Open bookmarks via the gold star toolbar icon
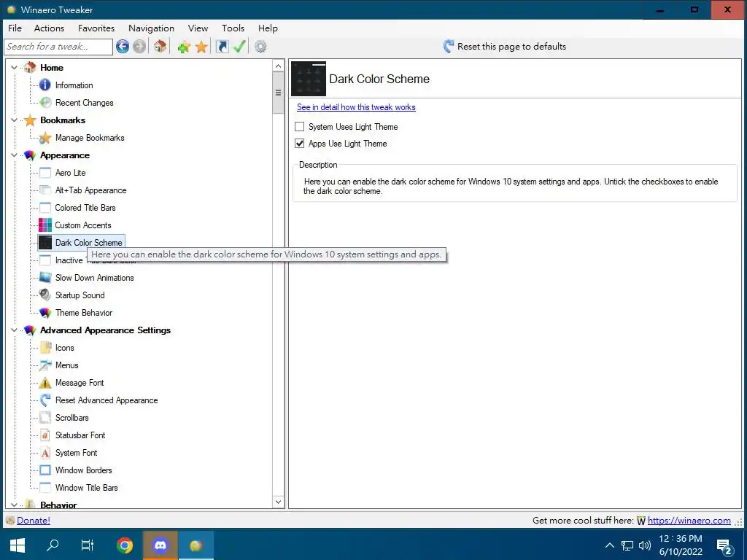This screenshot has width=747, height=560. tap(201, 47)
